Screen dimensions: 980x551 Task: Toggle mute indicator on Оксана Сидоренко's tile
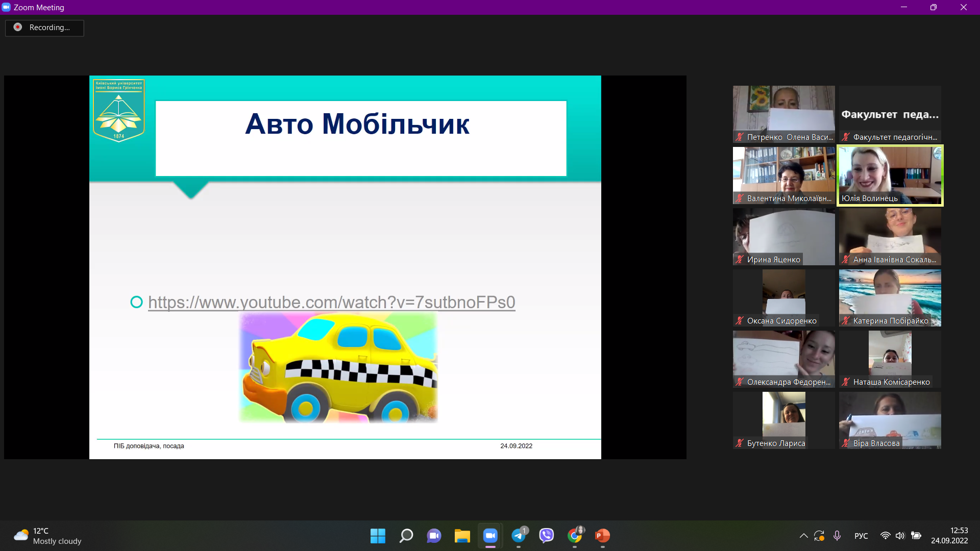click(x=739, y=321)
